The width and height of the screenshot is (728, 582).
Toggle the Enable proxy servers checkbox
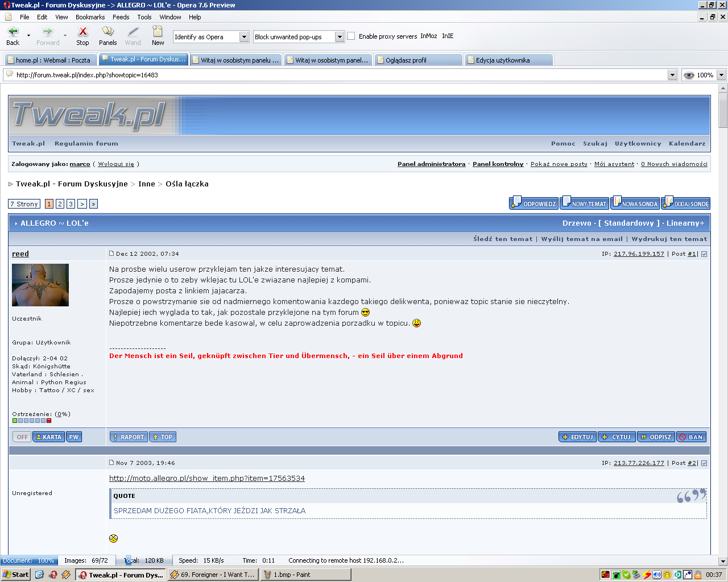click(351, 36)
